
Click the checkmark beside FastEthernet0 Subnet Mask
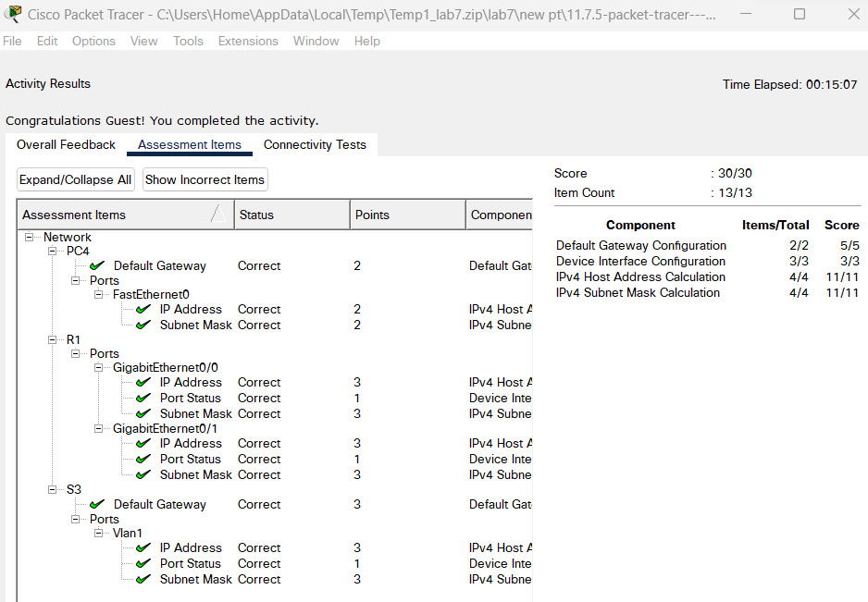click(143, 325)
